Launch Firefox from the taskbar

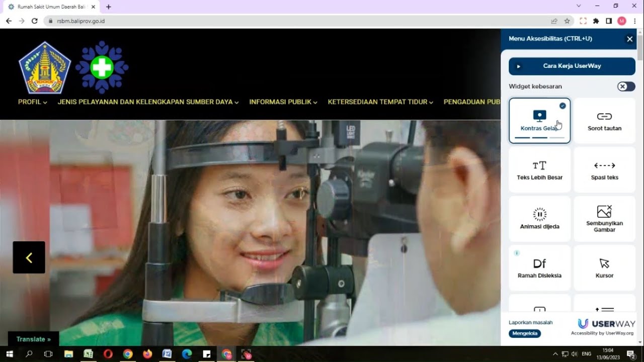147,354
